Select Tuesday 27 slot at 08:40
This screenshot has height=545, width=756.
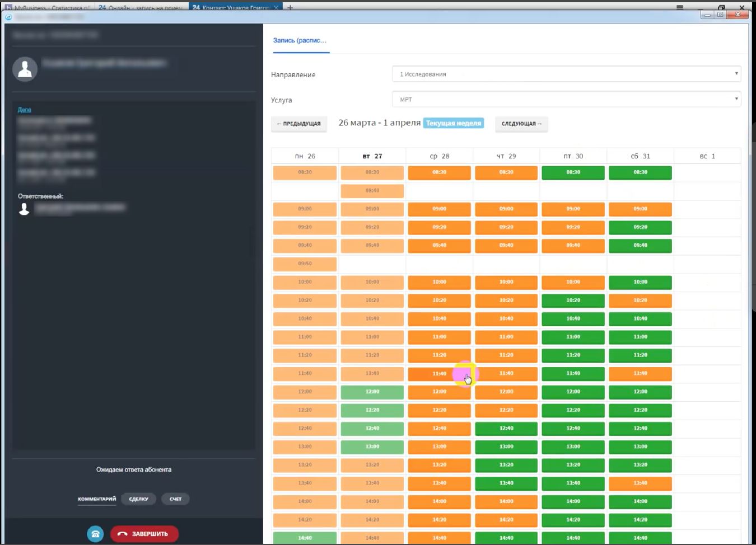(372, 191)
